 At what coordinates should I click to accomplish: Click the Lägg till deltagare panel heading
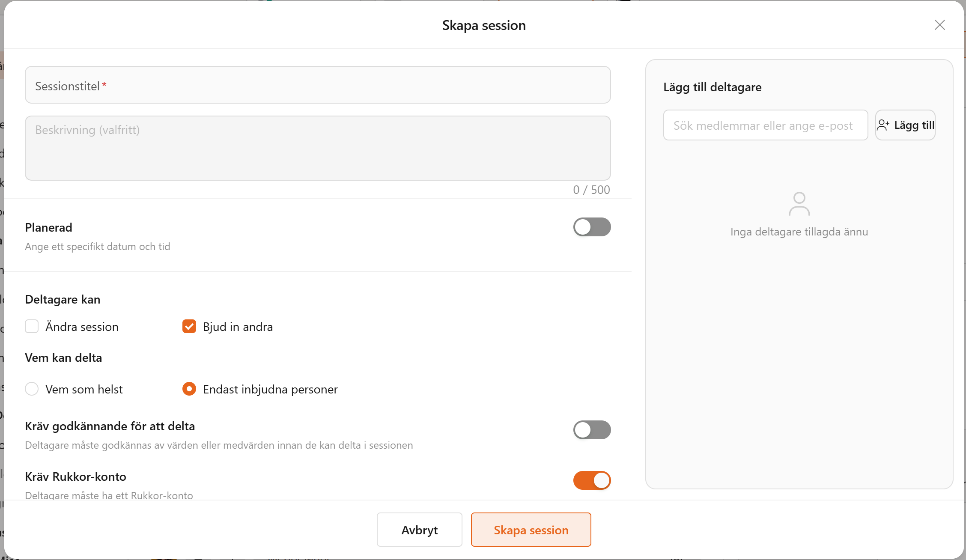click(x=713, y=87)
